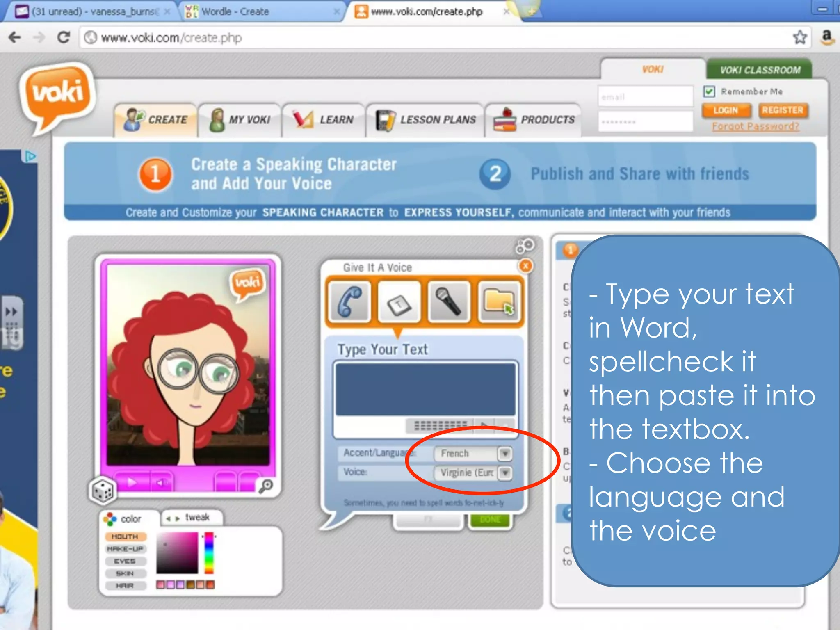The width and height of the screenshot is (840, 630).
Task: Open the Voice Virginie dropdown
Action: (472, 472)
